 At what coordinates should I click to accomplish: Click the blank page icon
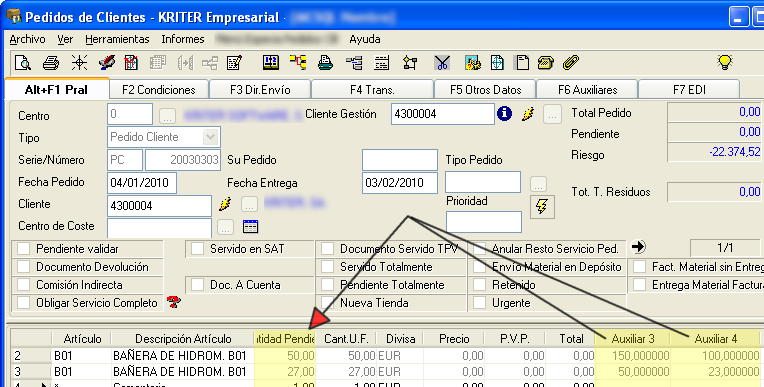[522, 63]
